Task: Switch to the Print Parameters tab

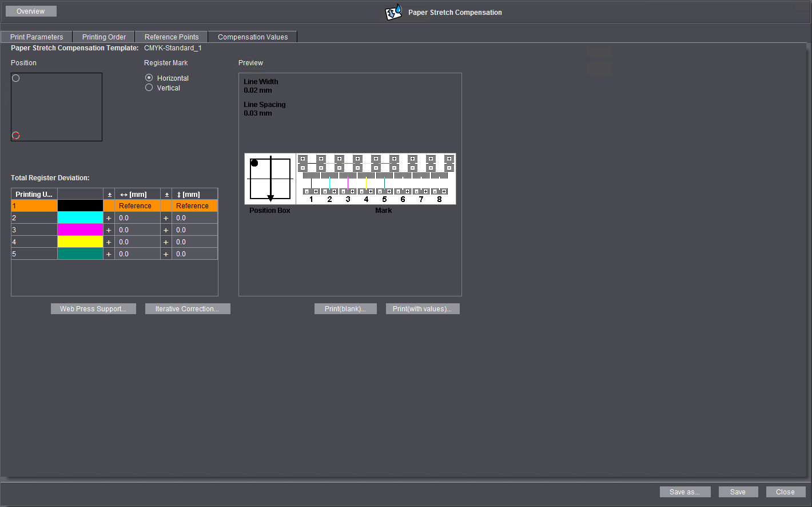Action: 37,37
